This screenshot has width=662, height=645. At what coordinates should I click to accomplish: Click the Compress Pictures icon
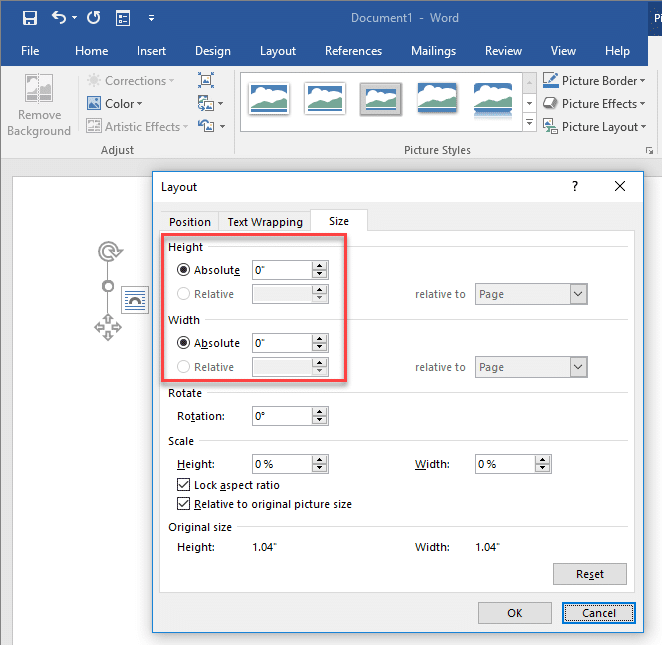(x=206, y=80)
